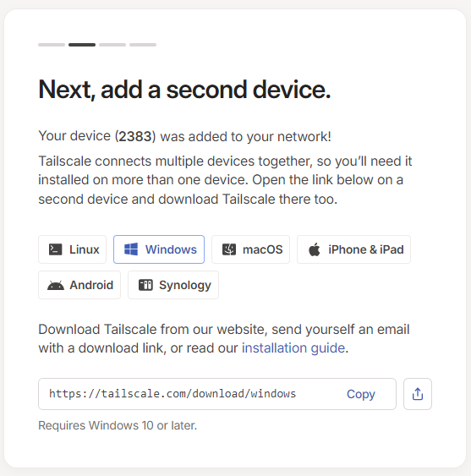Click the Android robot icon
471x476 pixels.
(56, 286)
